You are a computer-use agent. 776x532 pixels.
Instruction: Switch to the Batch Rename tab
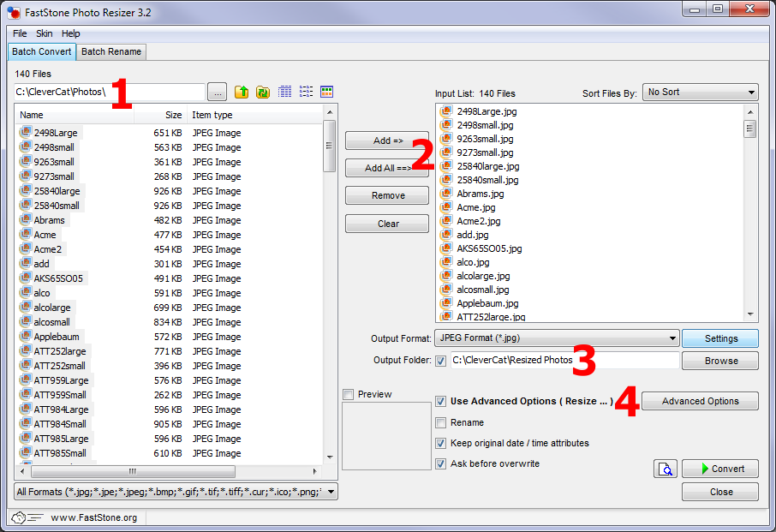tap(111, 51)
